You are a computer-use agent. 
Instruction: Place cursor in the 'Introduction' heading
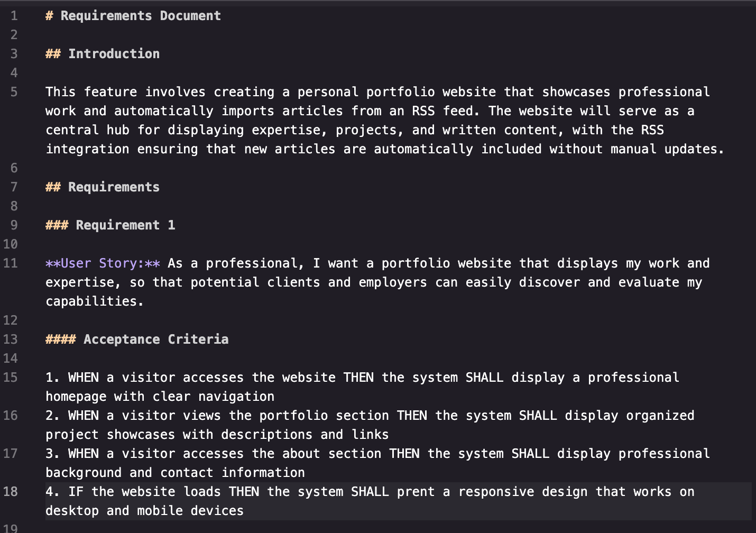point(114,54)
